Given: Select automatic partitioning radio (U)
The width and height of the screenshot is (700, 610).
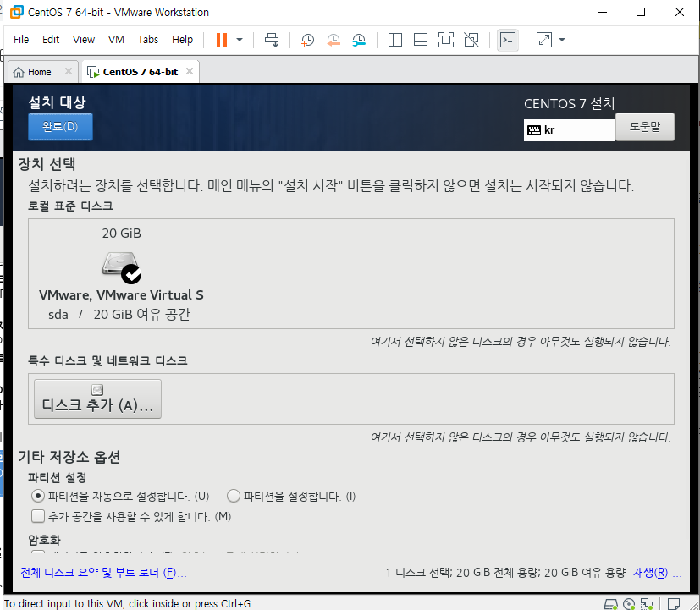Looking at the screenshot, I should [x=38, y=496].
